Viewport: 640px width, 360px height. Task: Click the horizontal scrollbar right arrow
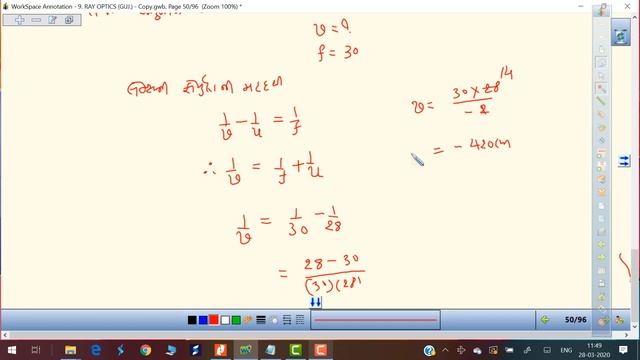(627, 335)
